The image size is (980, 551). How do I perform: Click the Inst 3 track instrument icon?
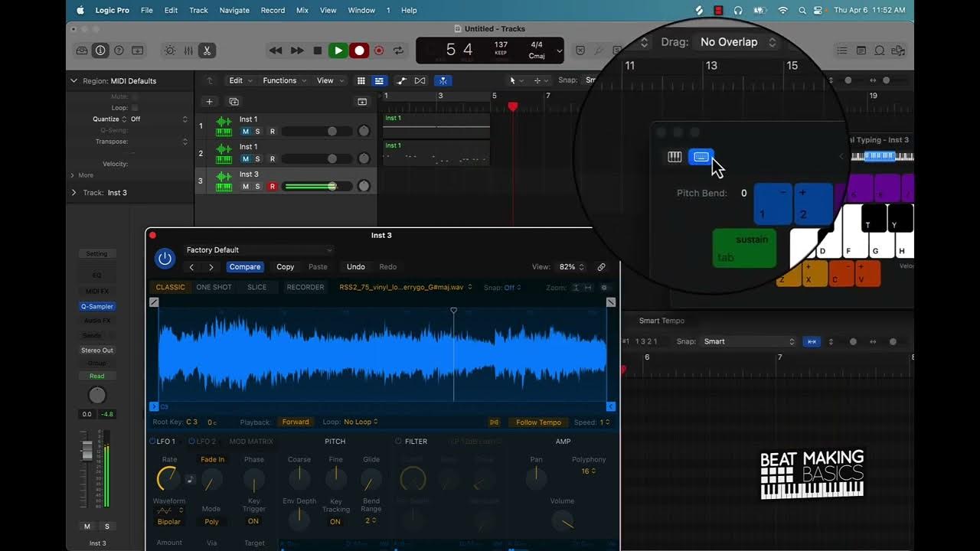point(224,181)
